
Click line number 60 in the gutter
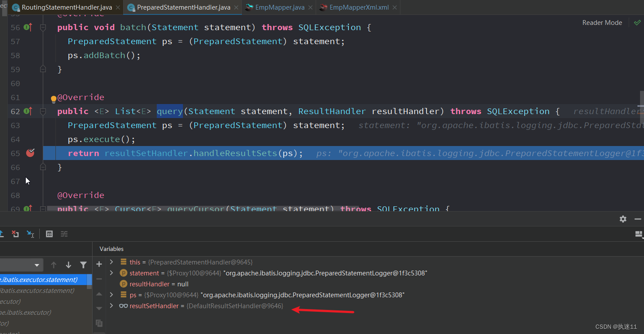click(15, 83)
